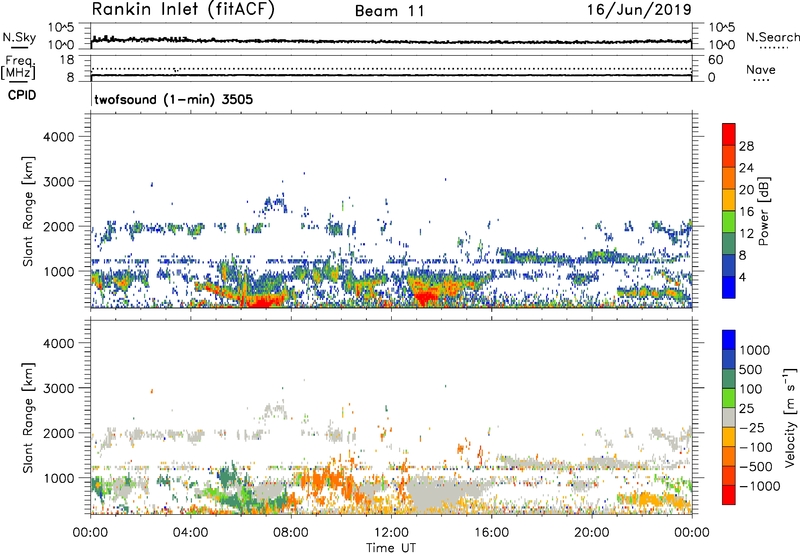800x554 pixels.
Task: Click the 'Power [dB]' color bar title
Action: coord(763,211)
